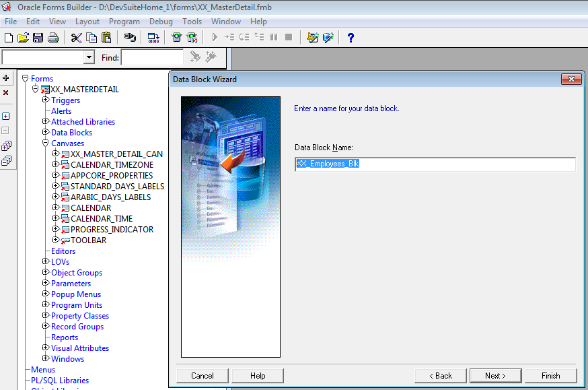Click the Connect to database icon
The image size is (588, 390).
pyautogui.click(x=130, y=38)
